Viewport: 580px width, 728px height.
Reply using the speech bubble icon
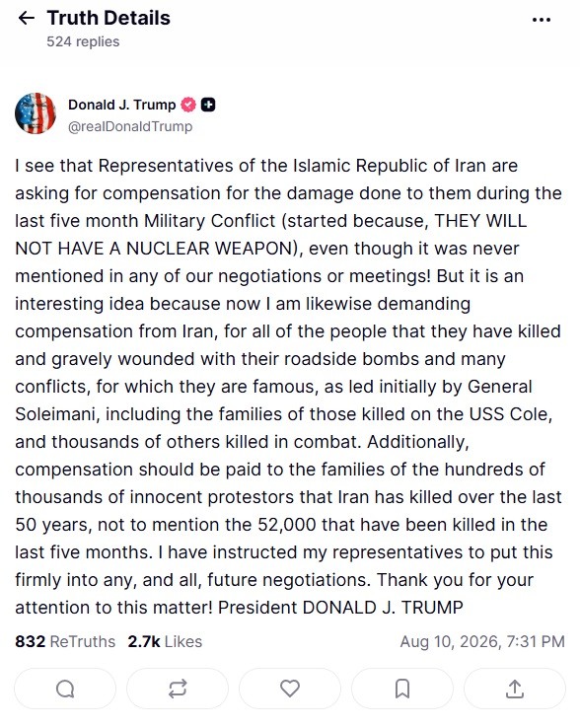(65, 689)
